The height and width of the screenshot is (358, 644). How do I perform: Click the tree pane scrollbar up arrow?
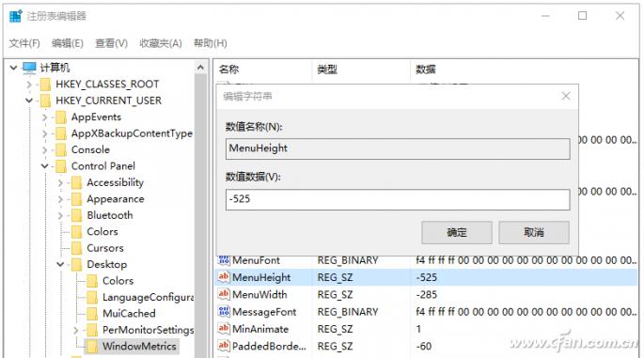click(200, 67)
